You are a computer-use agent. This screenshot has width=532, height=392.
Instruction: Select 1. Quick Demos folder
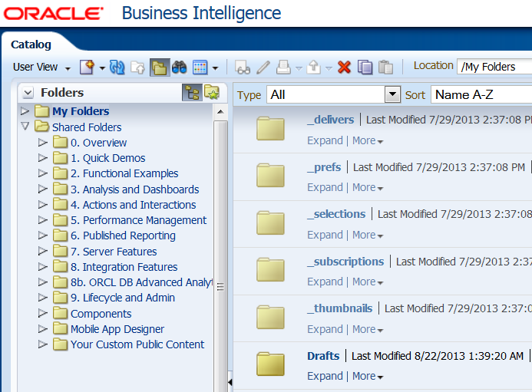point(108,158)
